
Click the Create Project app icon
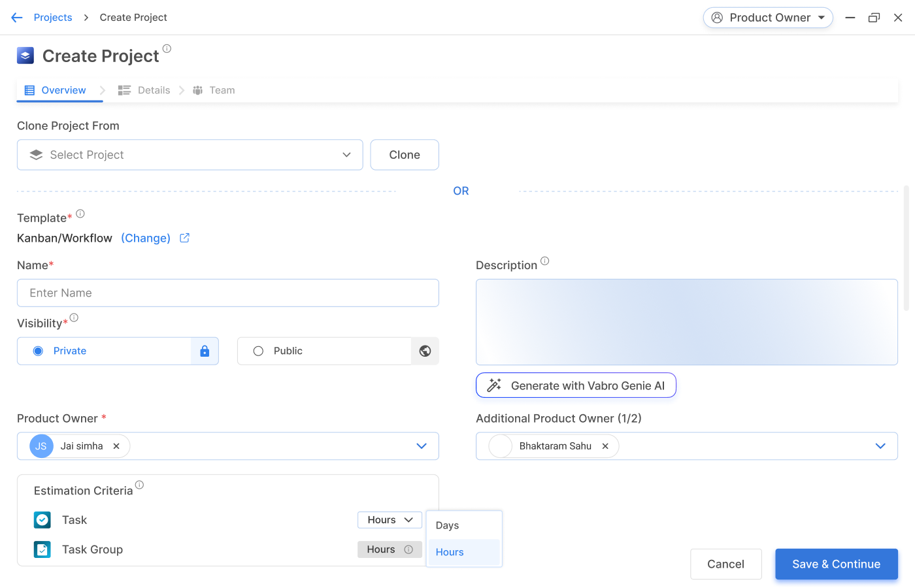coord(25,56)
